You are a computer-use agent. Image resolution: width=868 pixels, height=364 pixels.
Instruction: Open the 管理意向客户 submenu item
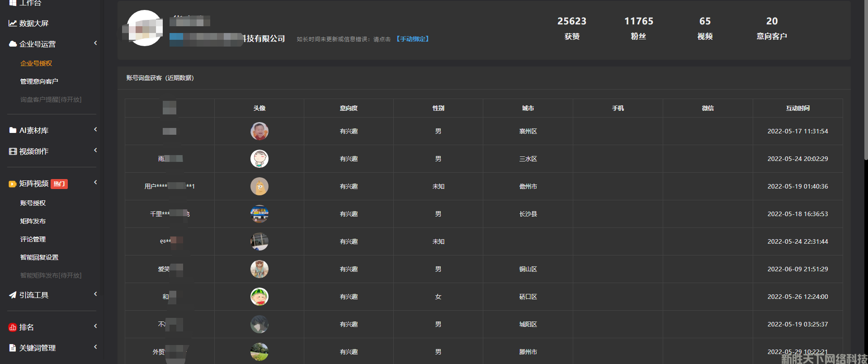39,81
